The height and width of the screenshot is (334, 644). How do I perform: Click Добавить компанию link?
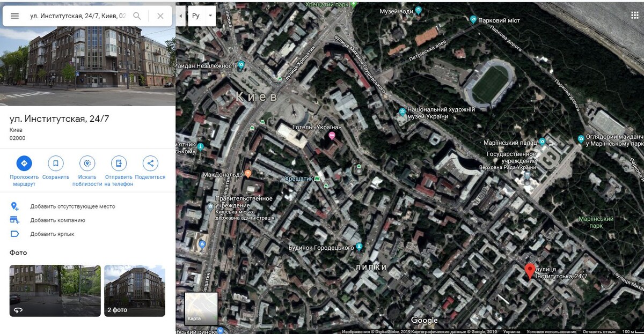coord(57,220)
